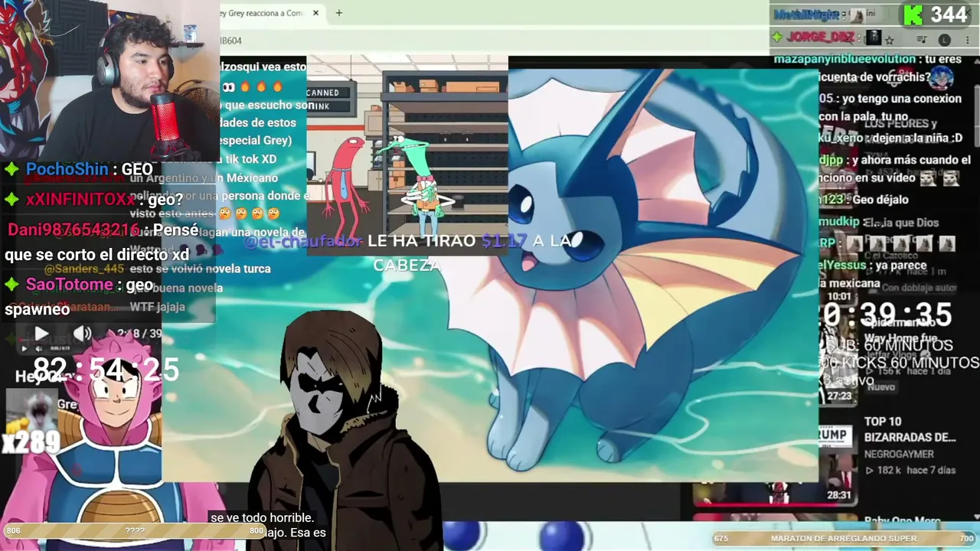Click the "MARATON DE ARREGLANDO SUPER" goal bar

click(x=844, y=538)
